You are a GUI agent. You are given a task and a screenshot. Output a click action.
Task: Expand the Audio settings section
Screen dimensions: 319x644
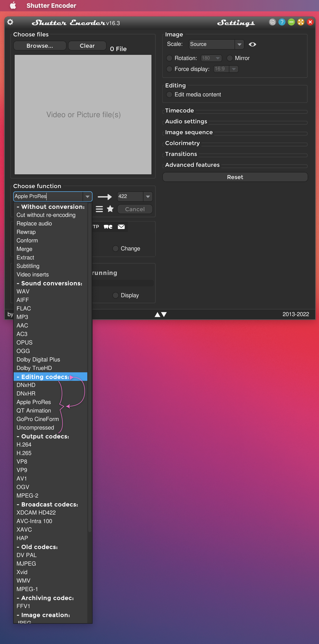point(186,121)
